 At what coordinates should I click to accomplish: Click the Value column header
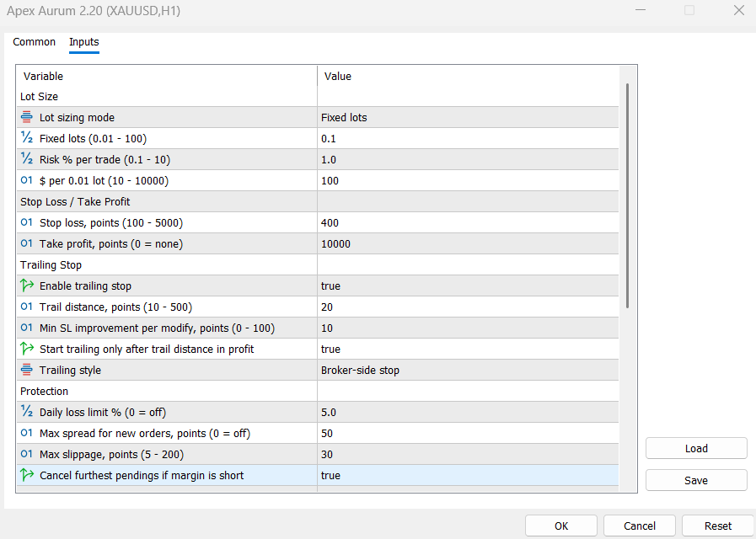(468, 76)
